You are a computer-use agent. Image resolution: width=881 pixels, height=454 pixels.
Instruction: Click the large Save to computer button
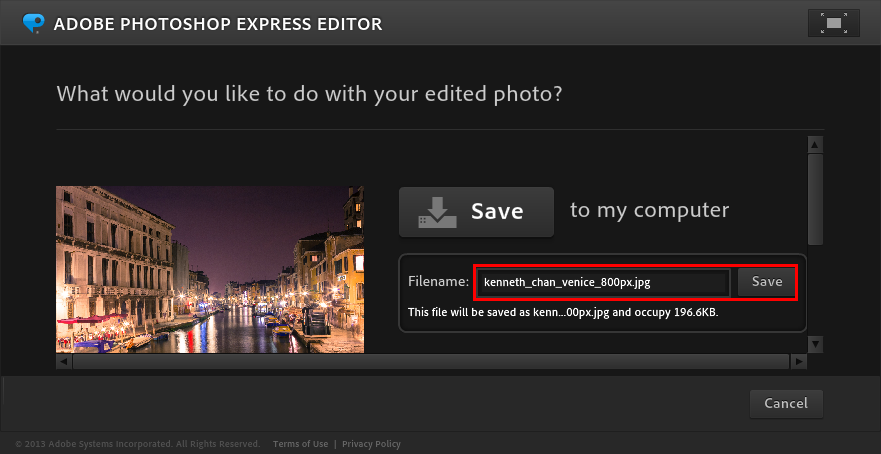point(476,212)
